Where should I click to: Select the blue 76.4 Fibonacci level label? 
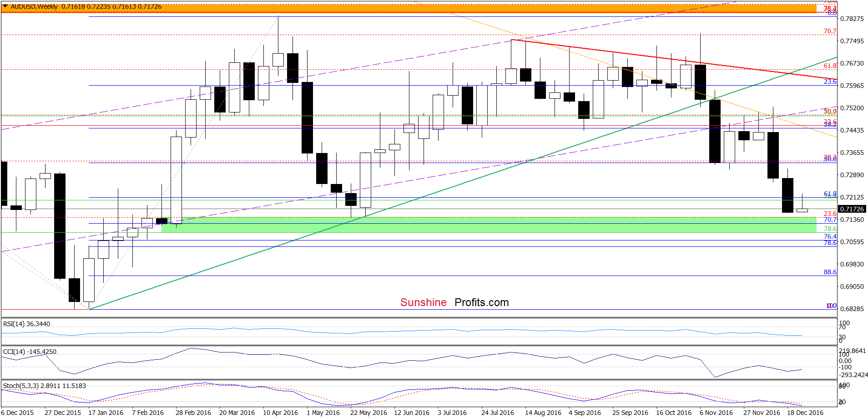pyautogui.click(x=830, y=236)
